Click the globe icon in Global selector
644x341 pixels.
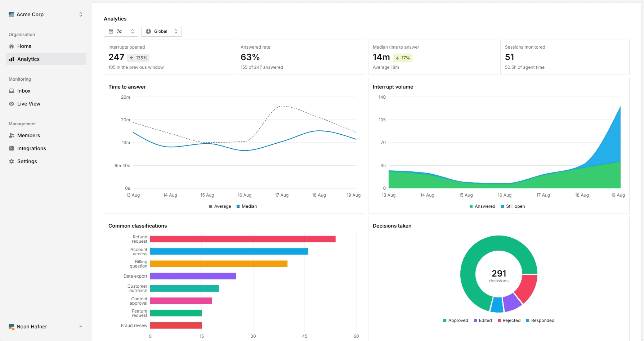click(148, 31)
